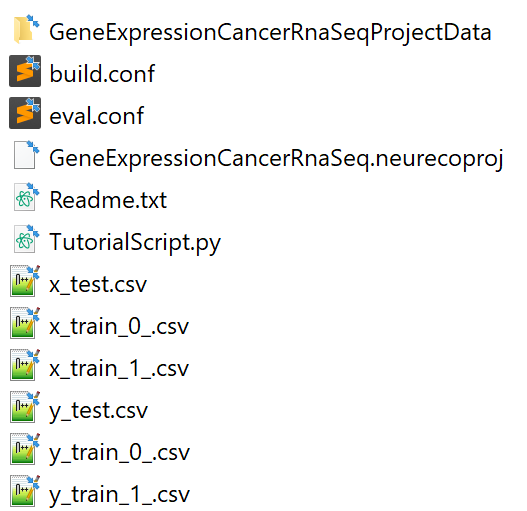The width and height of the screenshot is (527, 511).
Task: Select the Readme.txt file name
Action: click(x=108, y=200)
